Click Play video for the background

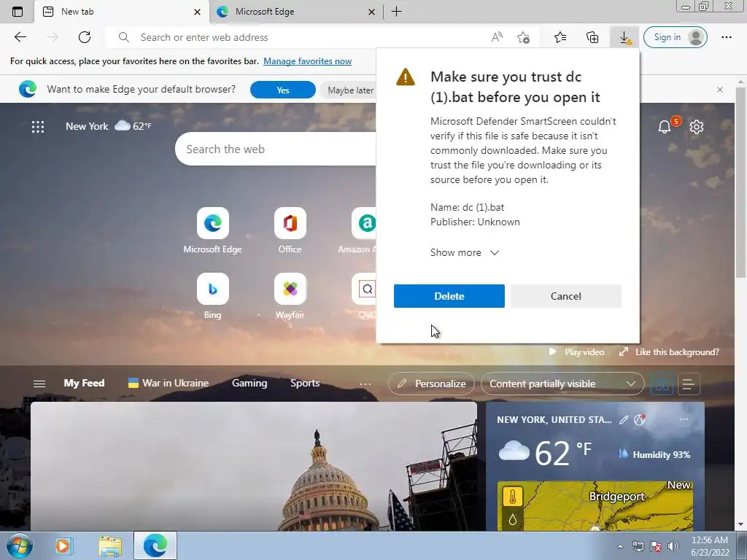click(x=576, y=352)
